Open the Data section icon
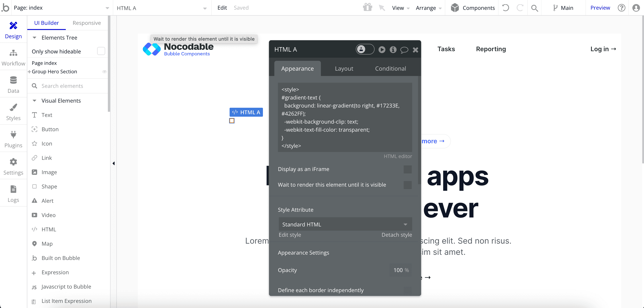 [13, 80]
